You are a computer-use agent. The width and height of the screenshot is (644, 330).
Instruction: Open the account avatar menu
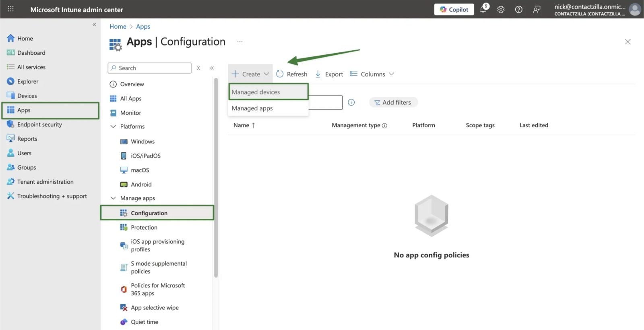[635, 9]
